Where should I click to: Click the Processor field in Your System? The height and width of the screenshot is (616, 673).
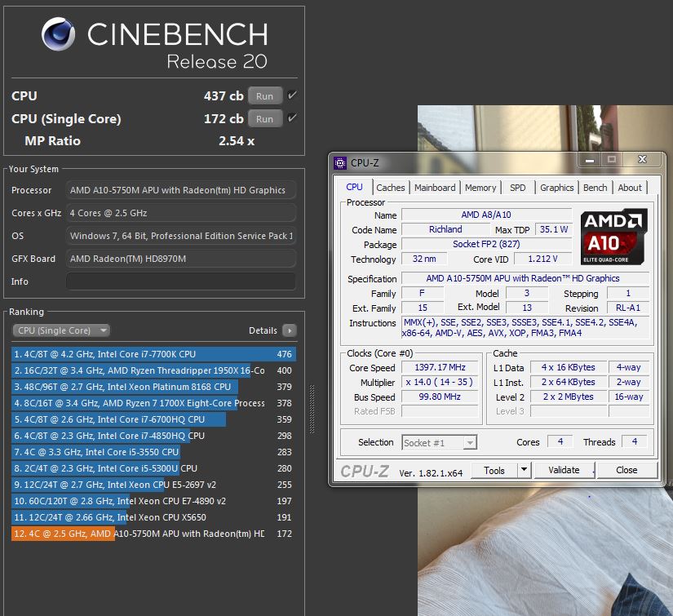(181, 190)
